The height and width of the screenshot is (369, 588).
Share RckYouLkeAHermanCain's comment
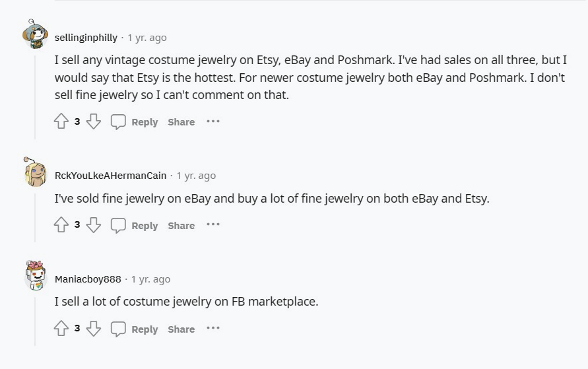coord(181,226)
